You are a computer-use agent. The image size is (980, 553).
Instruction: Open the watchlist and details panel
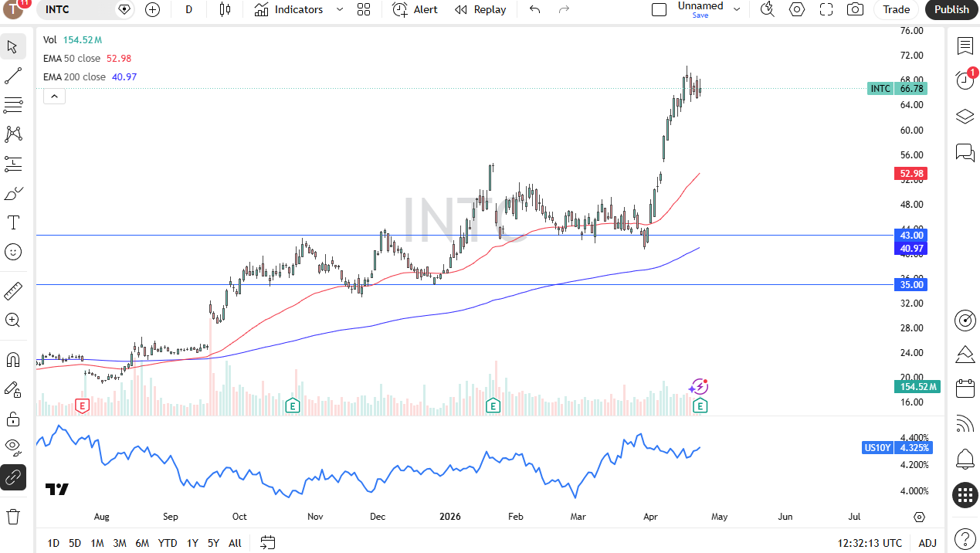(x=965, y=46)
